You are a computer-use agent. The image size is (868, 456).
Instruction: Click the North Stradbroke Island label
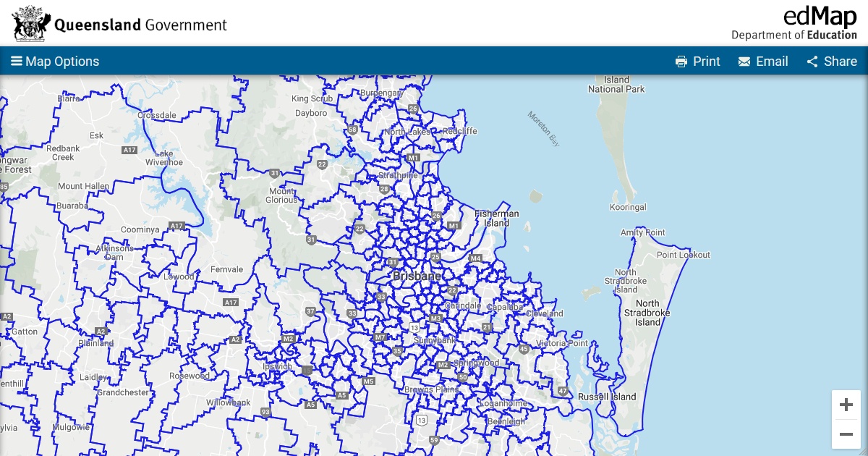(649, 313)
